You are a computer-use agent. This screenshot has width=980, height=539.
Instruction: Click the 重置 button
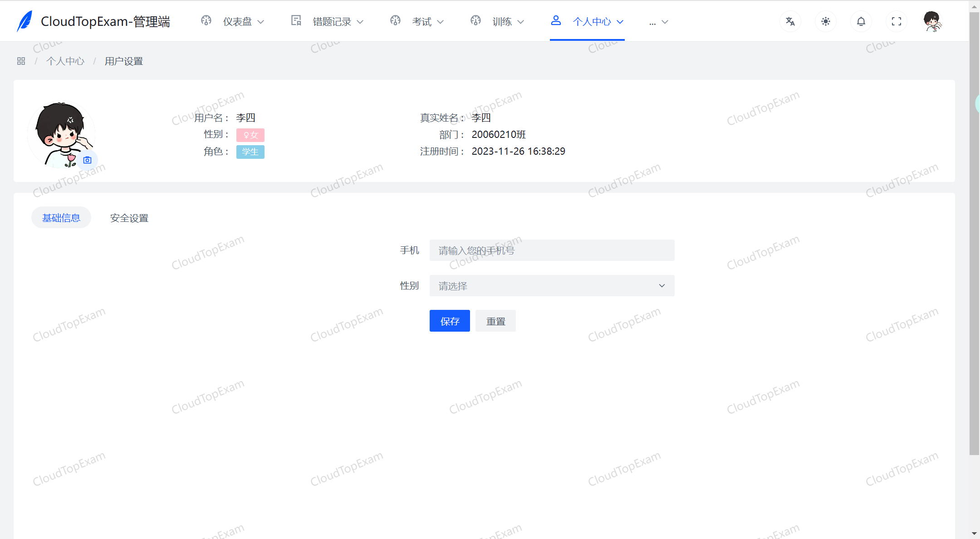pyautogui.click(x=495, y=321)
